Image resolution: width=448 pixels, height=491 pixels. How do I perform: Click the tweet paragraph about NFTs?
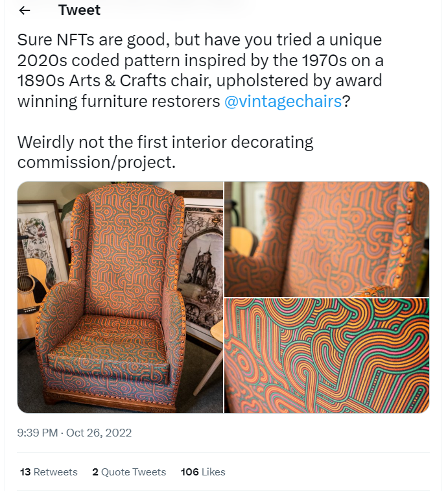200,71
